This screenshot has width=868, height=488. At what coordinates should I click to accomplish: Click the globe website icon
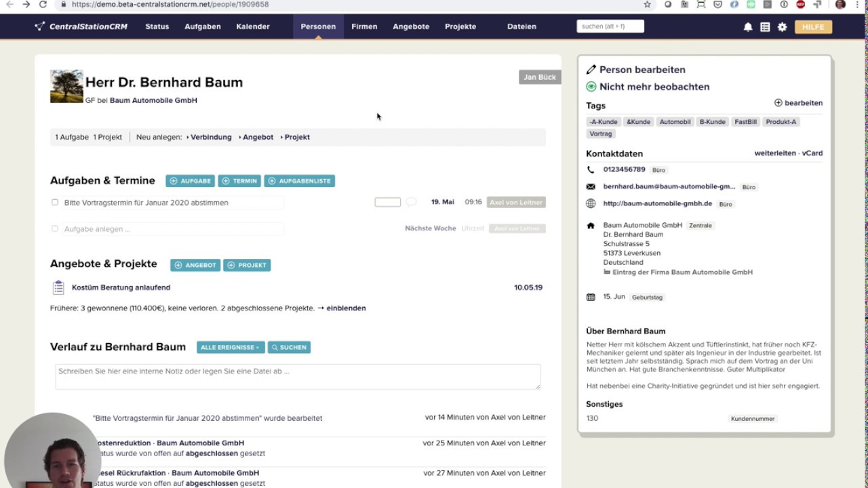(x=591, y=203)
